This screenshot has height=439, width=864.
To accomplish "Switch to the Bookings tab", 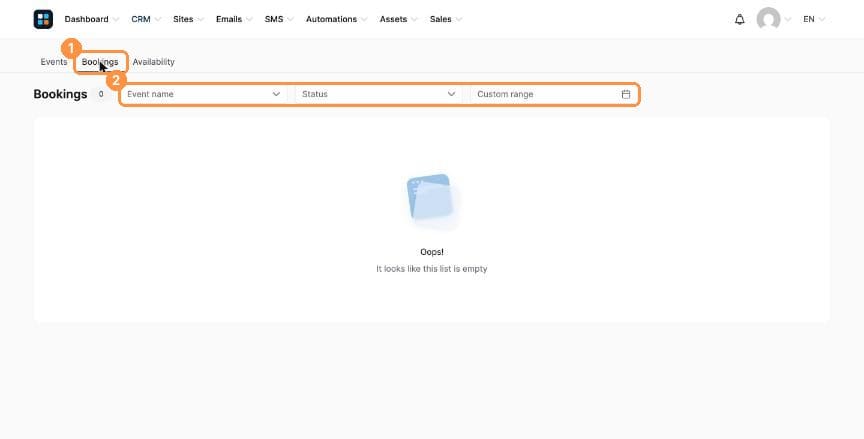I will click(100, 62).
